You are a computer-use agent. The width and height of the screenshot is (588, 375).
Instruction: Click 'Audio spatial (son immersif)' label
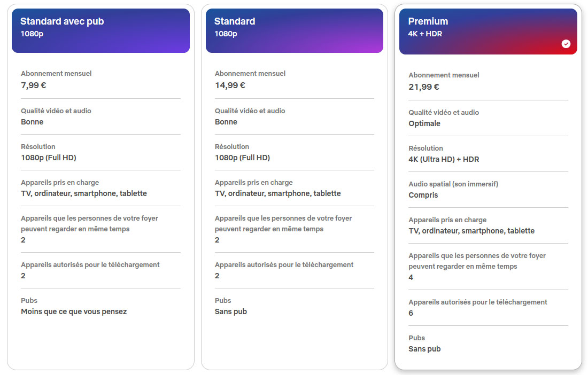[x=453, y=184]
